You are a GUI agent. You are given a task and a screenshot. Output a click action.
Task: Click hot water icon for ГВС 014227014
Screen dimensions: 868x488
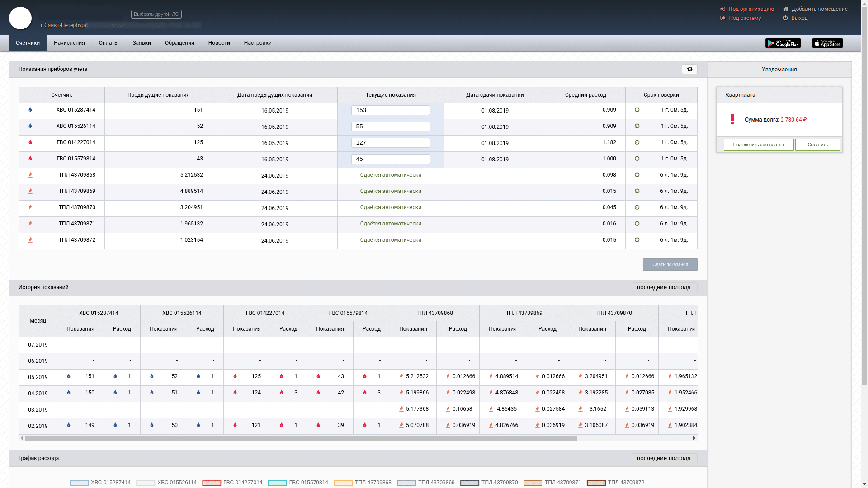30,142
